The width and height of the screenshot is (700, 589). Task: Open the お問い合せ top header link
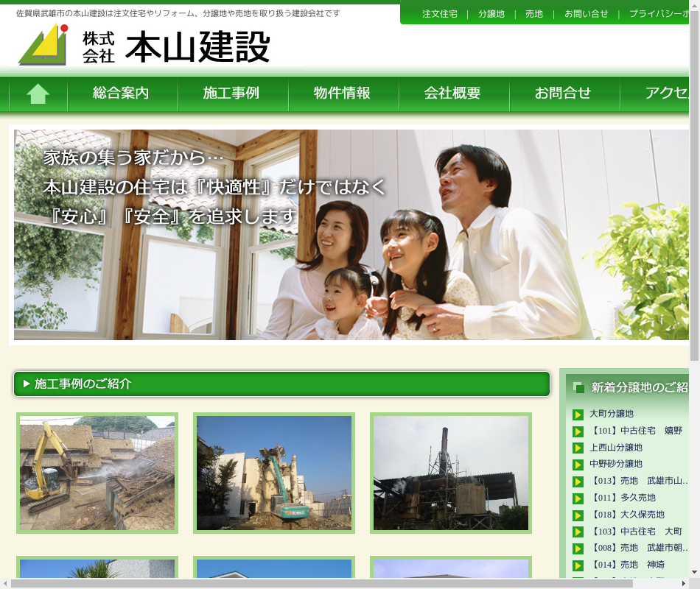point(587,14)
